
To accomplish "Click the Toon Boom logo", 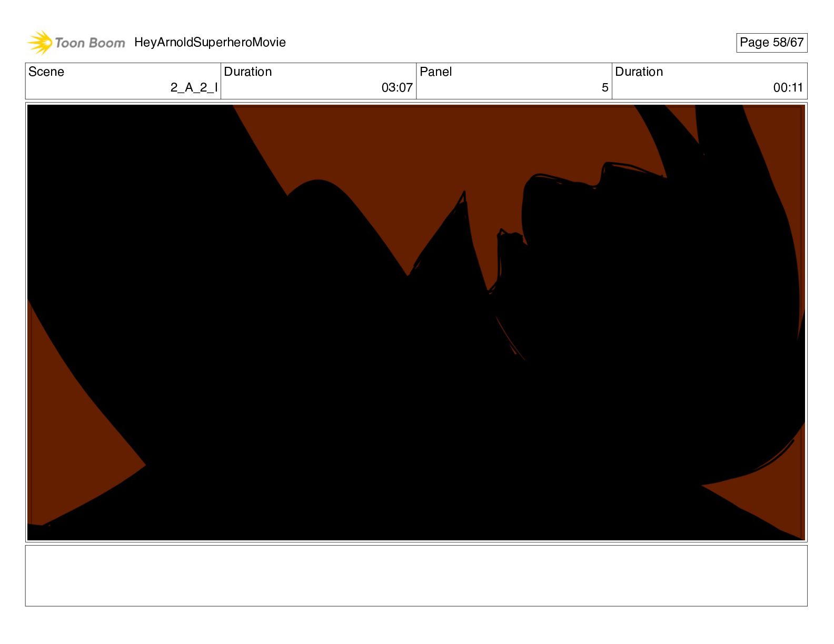I will [x=76, y=43].
